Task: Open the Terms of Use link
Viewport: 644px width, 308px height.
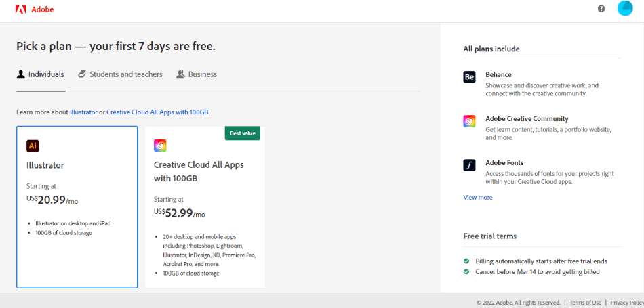Action: point(585,303)
